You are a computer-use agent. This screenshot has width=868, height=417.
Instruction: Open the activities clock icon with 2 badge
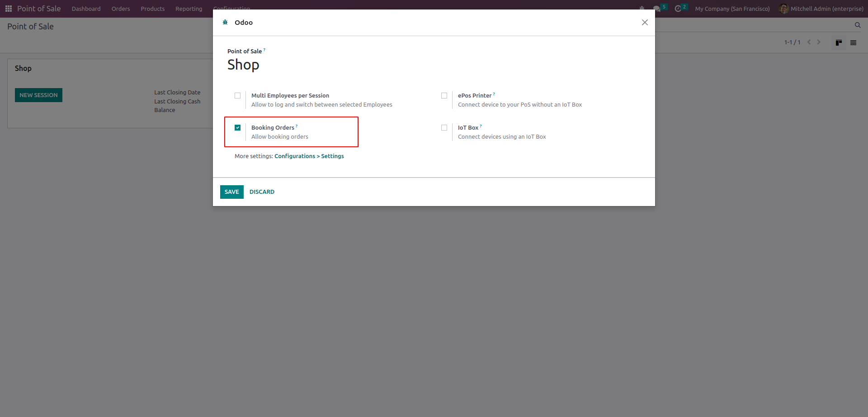pyautogui.click(x=678, y=9)
